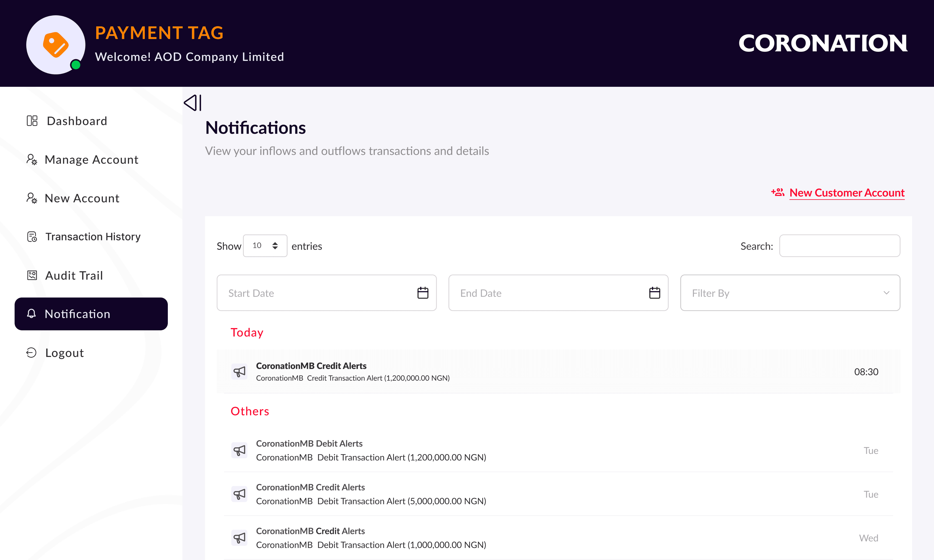Open New Customer Account link
Image resolution: width=934 pixels, height=560 pixels.
(x=846, y=193)
